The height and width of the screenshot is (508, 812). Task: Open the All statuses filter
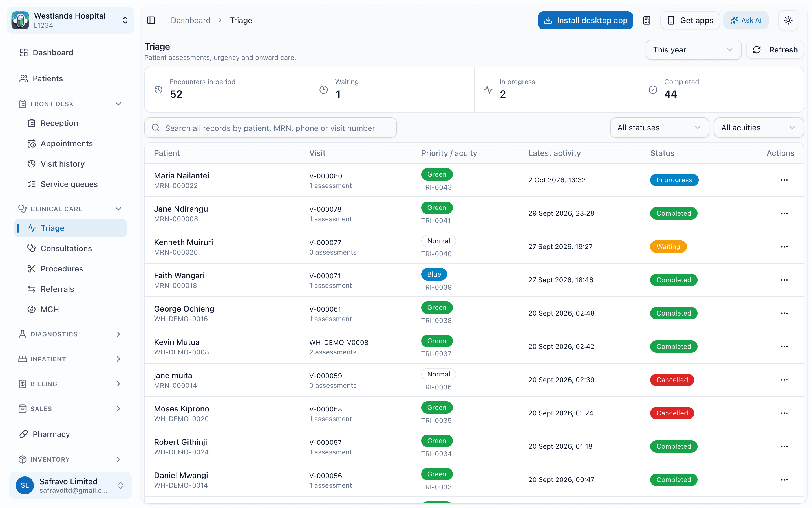659,128
